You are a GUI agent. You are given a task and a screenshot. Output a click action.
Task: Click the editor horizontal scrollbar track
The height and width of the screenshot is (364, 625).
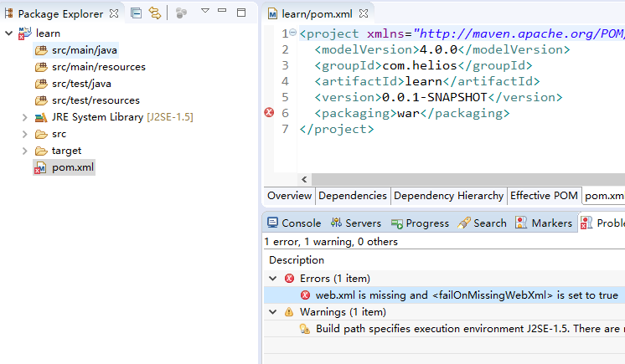pyautogui.click(x=468, y=179)
